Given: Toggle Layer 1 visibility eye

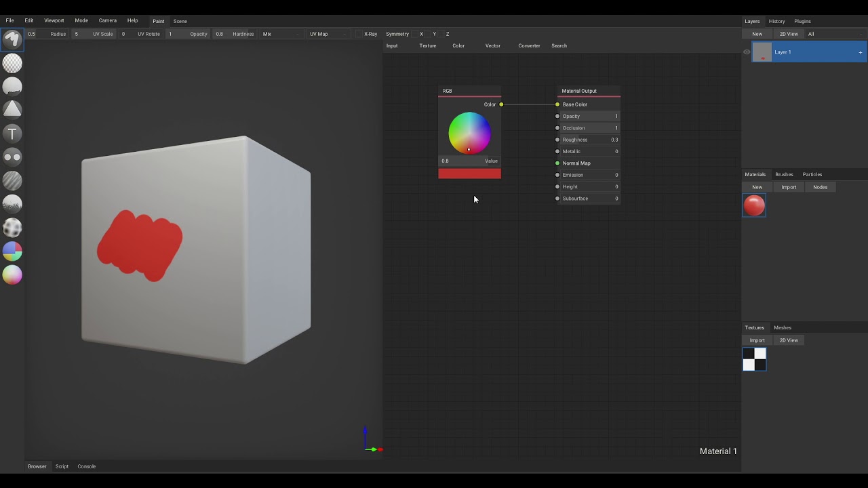Looking at the screenshot, I should point(747,52).
